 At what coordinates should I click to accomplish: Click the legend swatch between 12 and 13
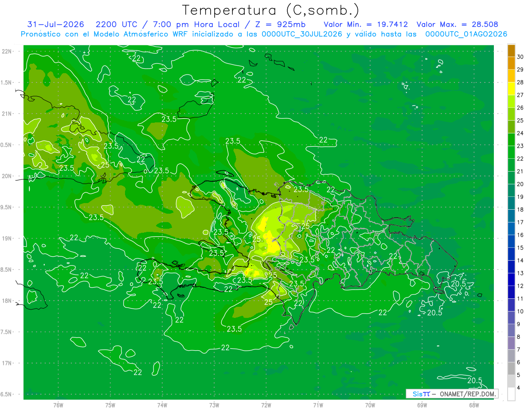coord(511,279)
